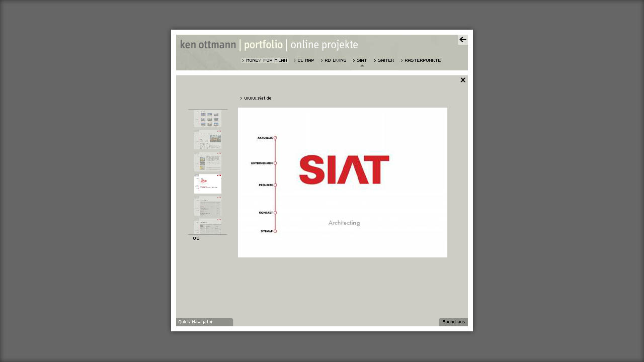Click the online projekte heading text
Viewport: 644px width, 362px height.
click(325, 45)
